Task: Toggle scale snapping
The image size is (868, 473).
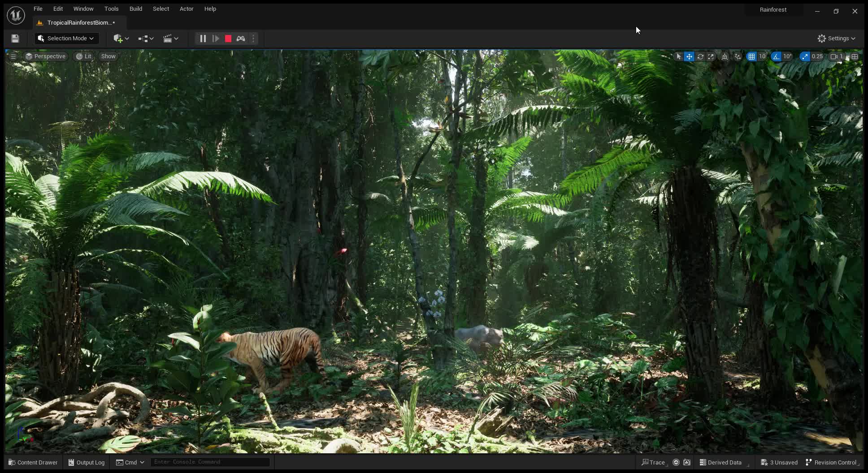Action: coord(805,56)
